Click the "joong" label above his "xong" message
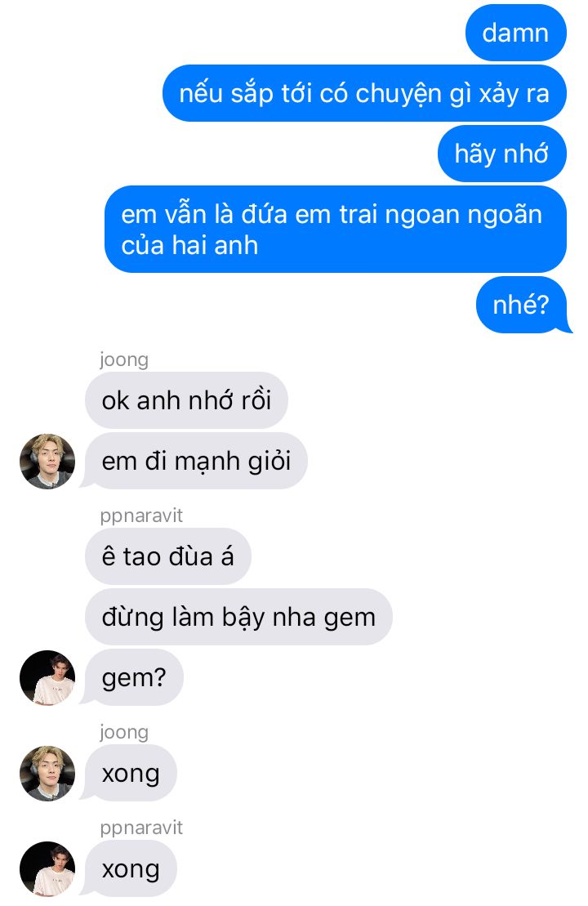The width and height of the screenshot is (588, 906). click(x=124, y=732)
